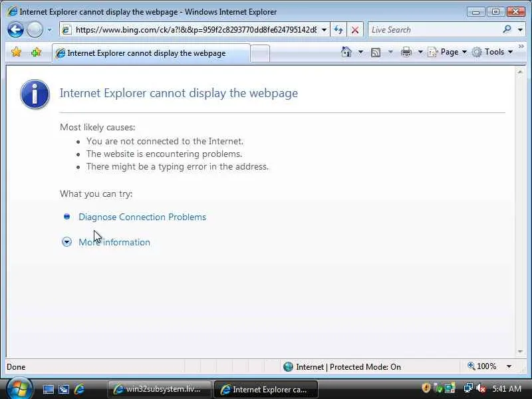Open the recent pages dropdown arrow
Image resolution: width=532 pixels, height=399 pixels.
tap(49, 30)
